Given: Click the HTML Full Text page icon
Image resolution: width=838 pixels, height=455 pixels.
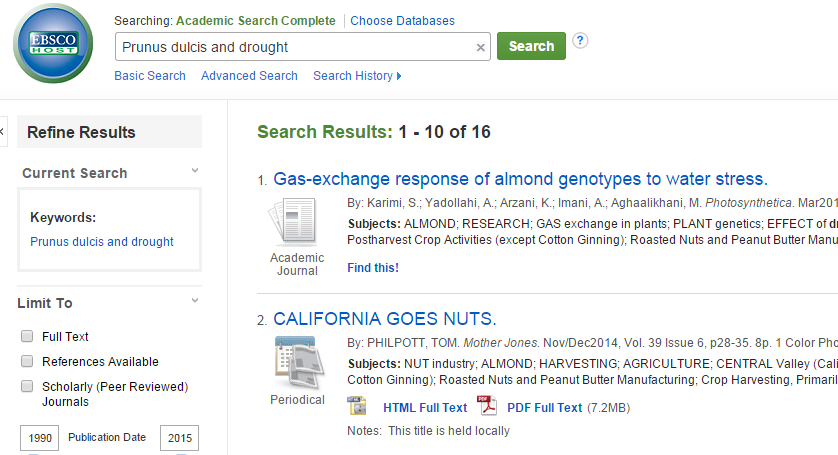Looking at the screenshot, I should (x=357, y=407).
